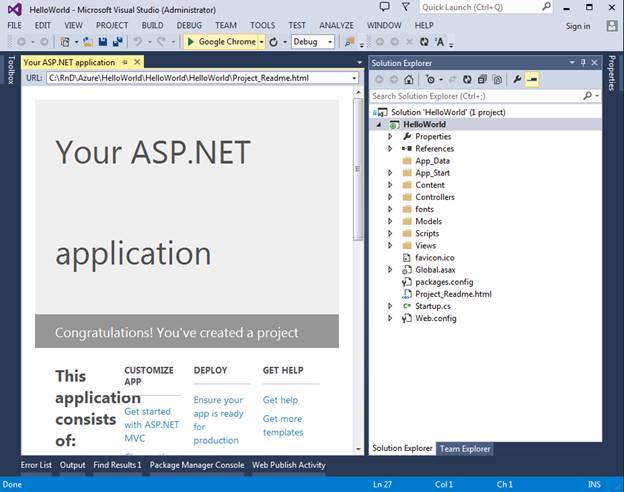
Task: Click Auto Hide pin on Solution Explorer
Action: click(583, 62)
